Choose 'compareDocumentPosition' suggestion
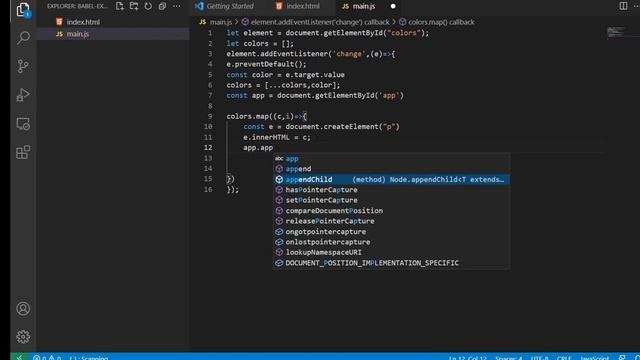Image resolution: width=640 pixels, height=360 pixels. pos(391,211)
